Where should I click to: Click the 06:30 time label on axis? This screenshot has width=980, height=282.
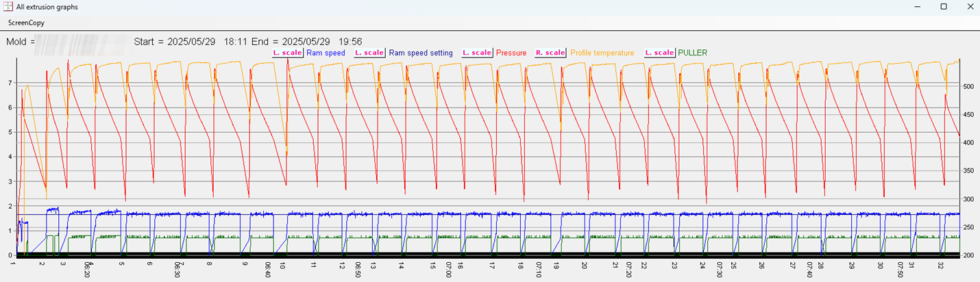(x=177, y=270)
